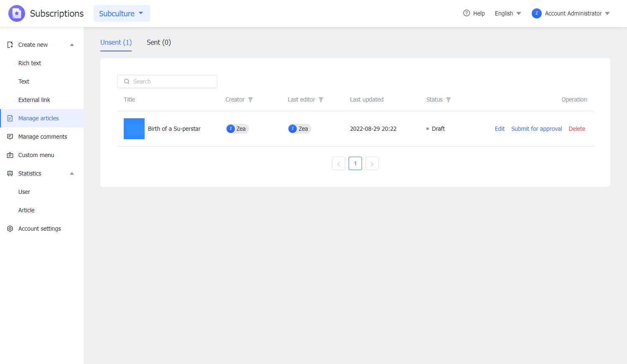Open the Last editor column filter
This screenshot has height=364, width=627.
point(321,99)
